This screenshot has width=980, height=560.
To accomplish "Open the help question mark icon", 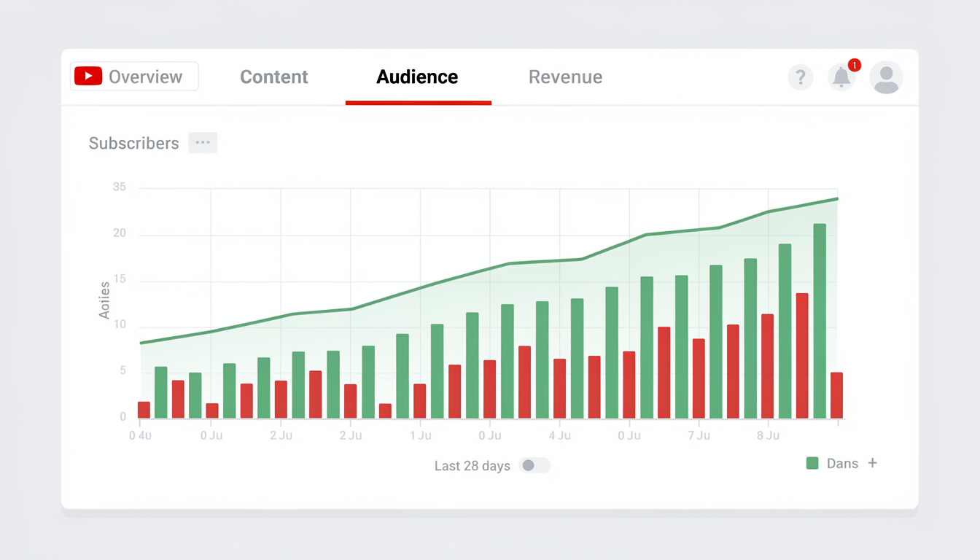I will click(x=801, y=77).
